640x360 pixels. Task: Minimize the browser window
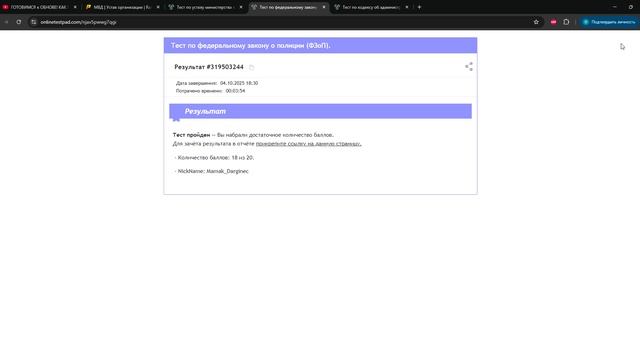(614, 7)
